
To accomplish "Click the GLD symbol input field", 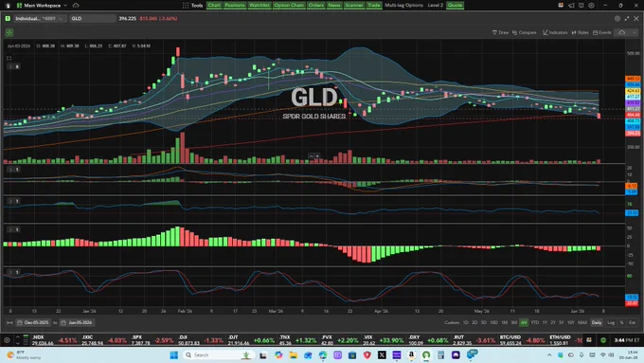I will (93, 19).
